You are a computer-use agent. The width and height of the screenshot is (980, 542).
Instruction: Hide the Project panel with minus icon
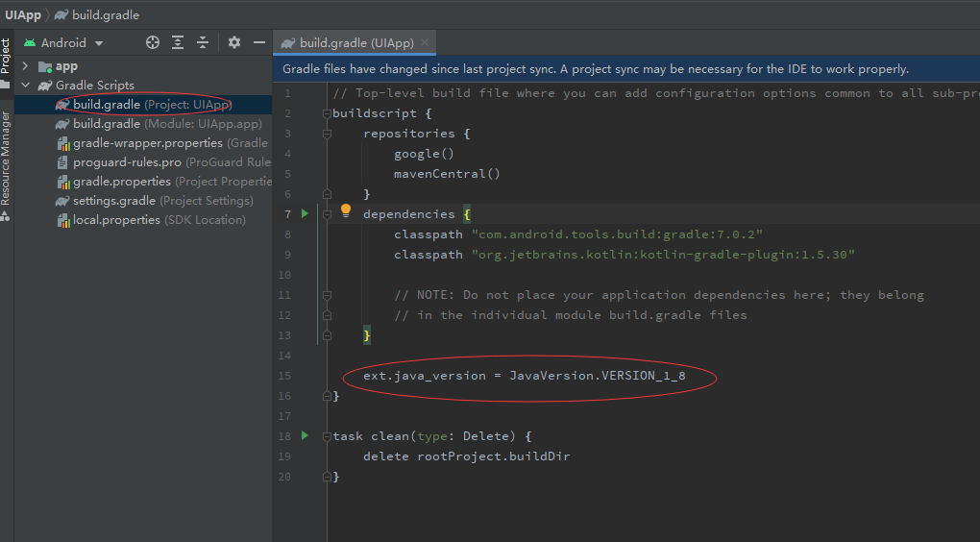click(258, 42)
